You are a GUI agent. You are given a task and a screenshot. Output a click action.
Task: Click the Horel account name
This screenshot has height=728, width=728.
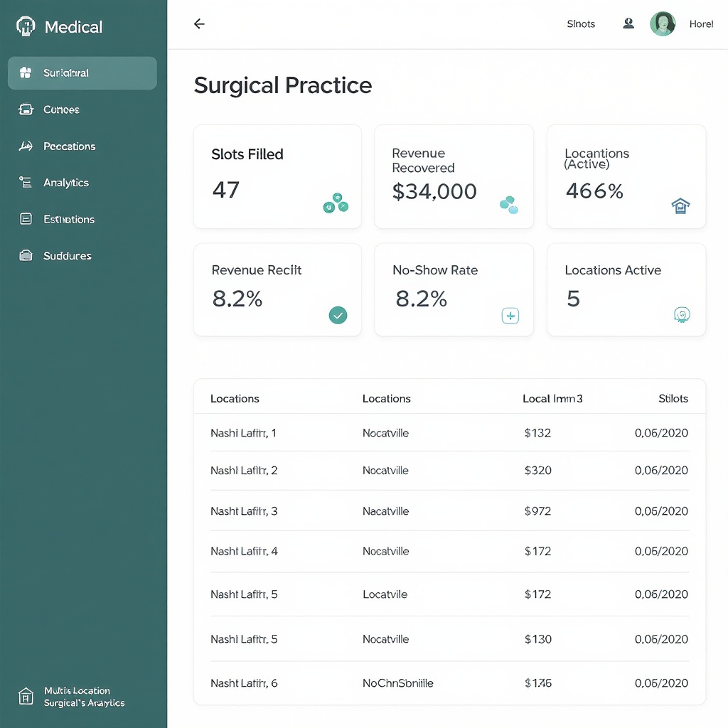coord(701,23)
